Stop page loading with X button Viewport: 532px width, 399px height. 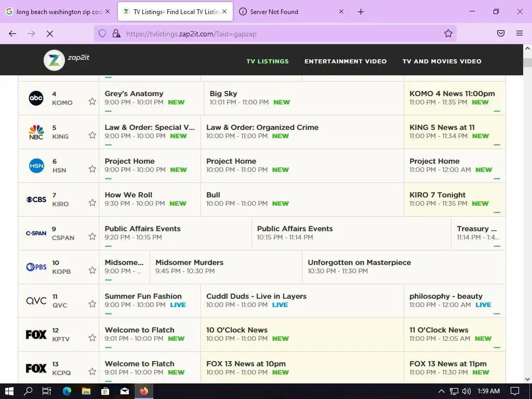[49, 34]
